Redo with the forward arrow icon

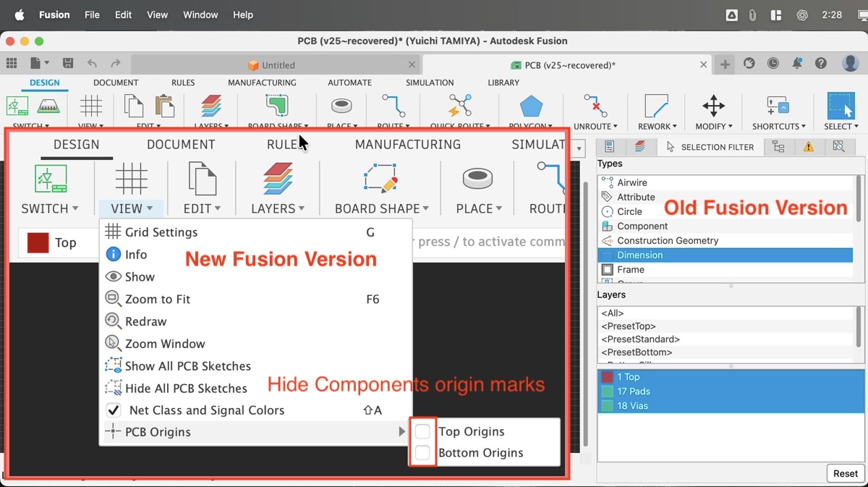[x=115, y=64]
